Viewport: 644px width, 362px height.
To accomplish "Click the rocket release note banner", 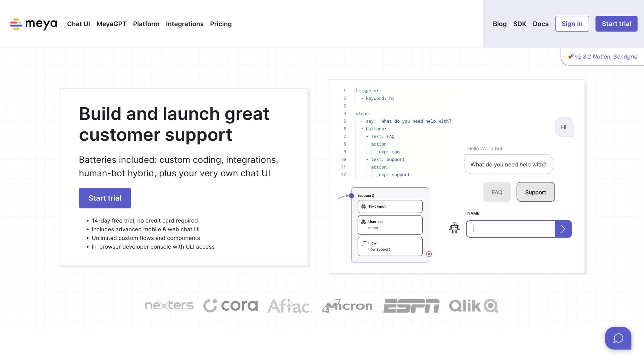I will 602,57.
